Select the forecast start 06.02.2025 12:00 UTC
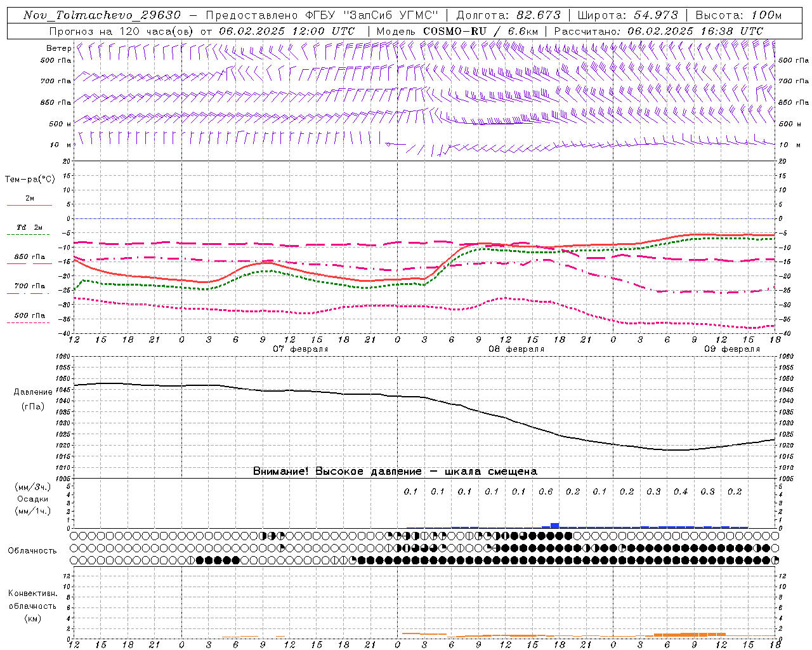812x650 pixels. (287, 31)
